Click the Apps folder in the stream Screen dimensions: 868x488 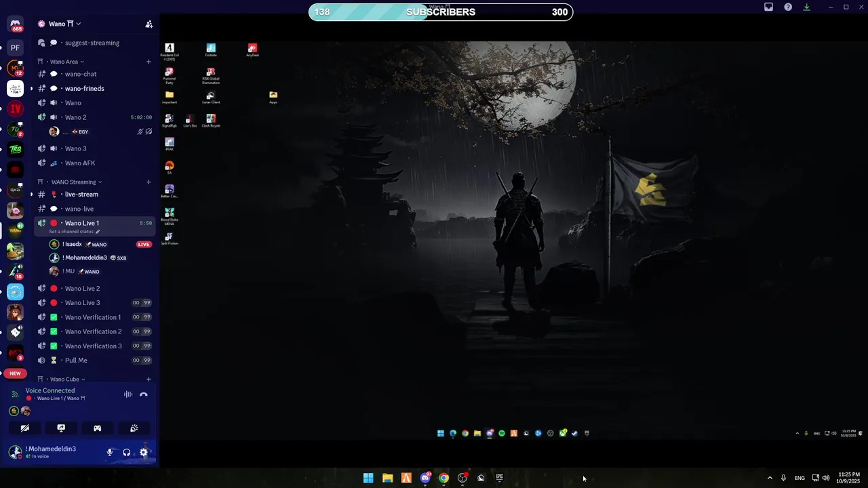click(x=273, y=97)
